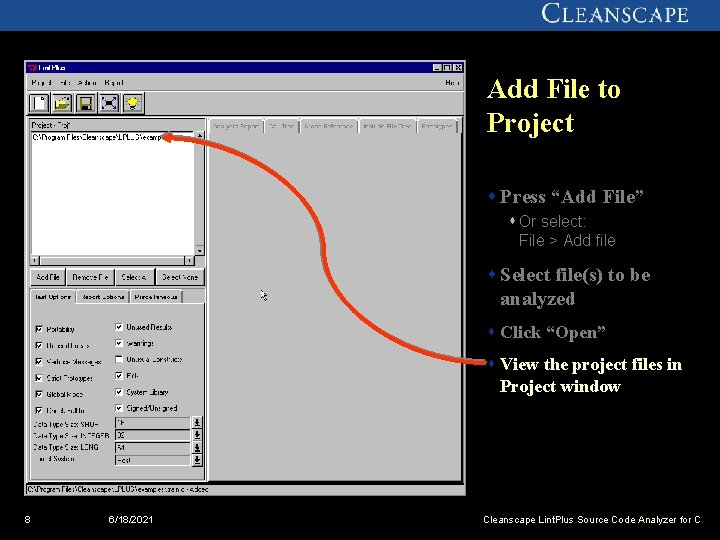
Task: Click the Data Type Size INTEGER value field
Action: 153,435
